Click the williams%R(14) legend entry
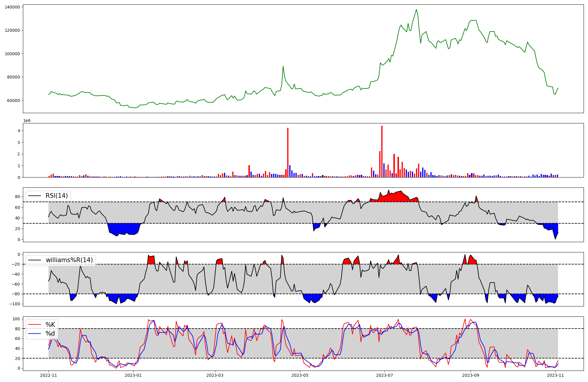 pos(69,260)
